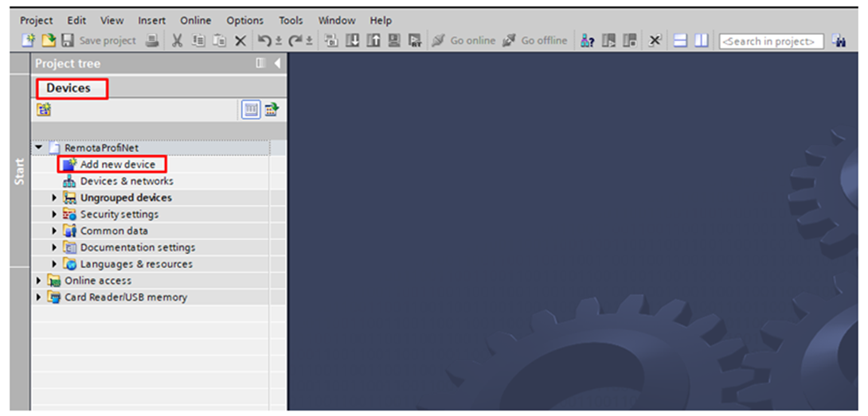Click the Search in project field
This screenshot has height=416, width=868.
(x=769, y=41)
